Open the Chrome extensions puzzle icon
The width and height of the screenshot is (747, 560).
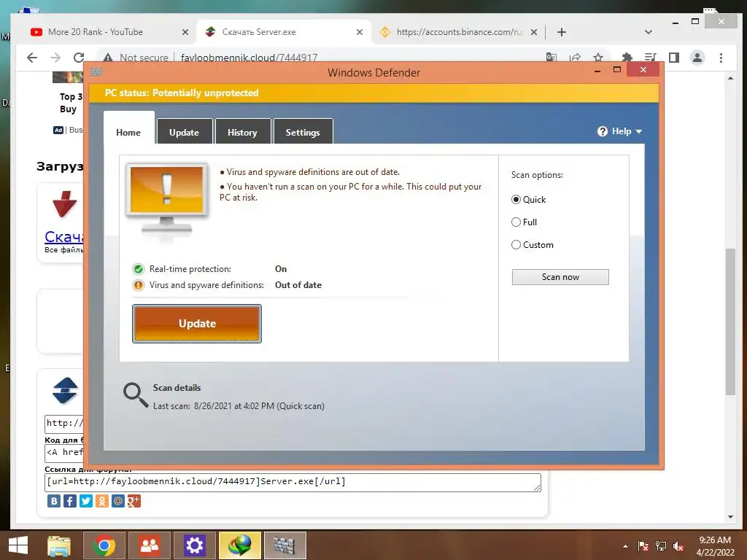pos(627,58)
